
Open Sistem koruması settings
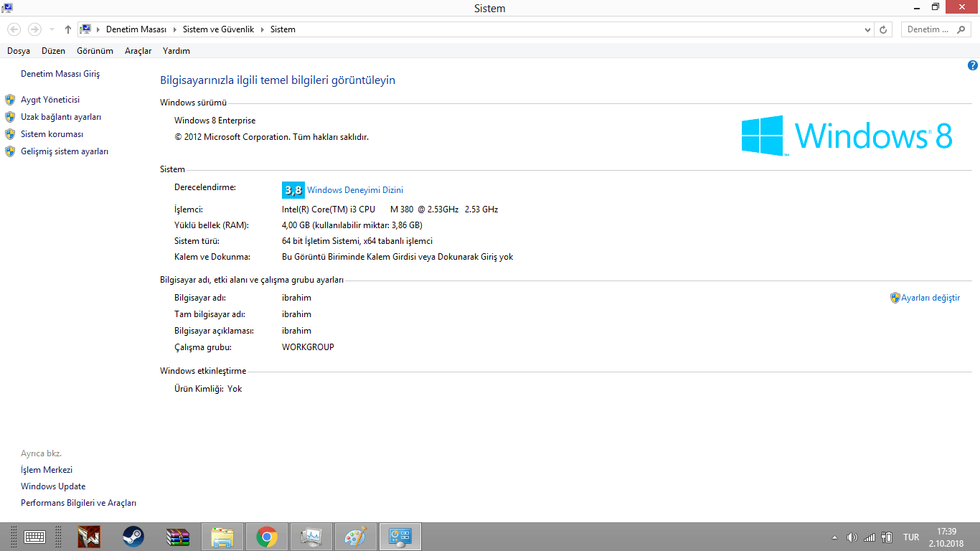point(52,134)
